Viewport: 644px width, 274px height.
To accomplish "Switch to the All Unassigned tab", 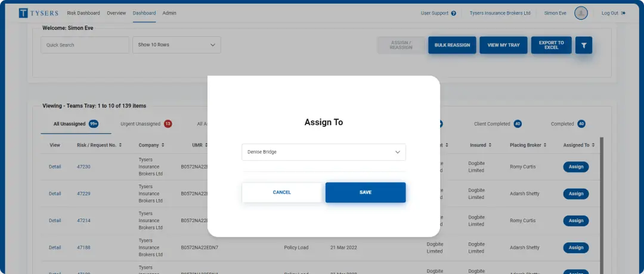I will tap(76, 124).
